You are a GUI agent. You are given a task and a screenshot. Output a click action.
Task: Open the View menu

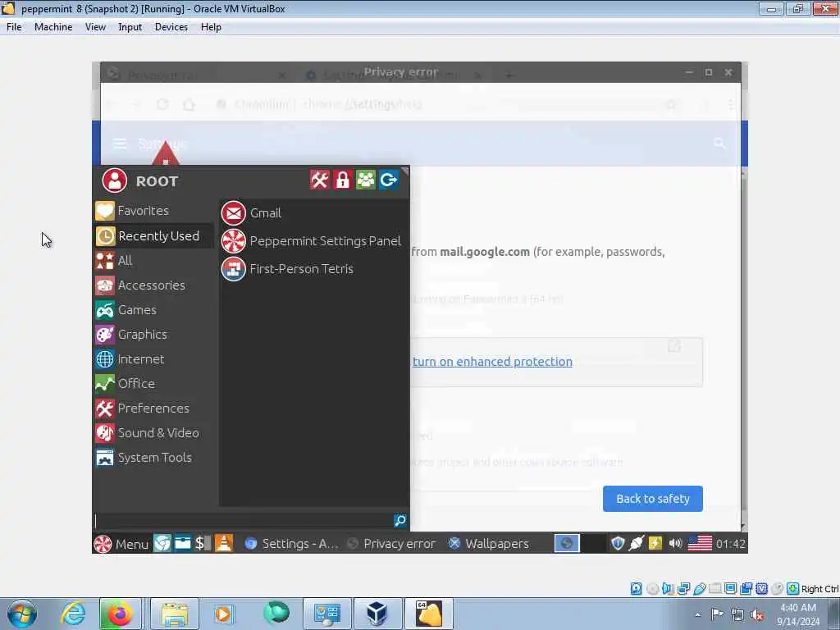click(95, 27)
